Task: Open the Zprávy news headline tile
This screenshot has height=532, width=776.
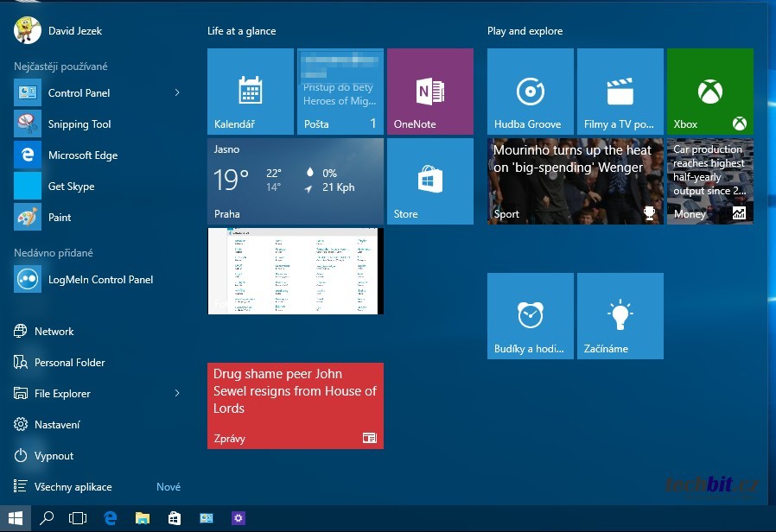Action: [296, 406]
